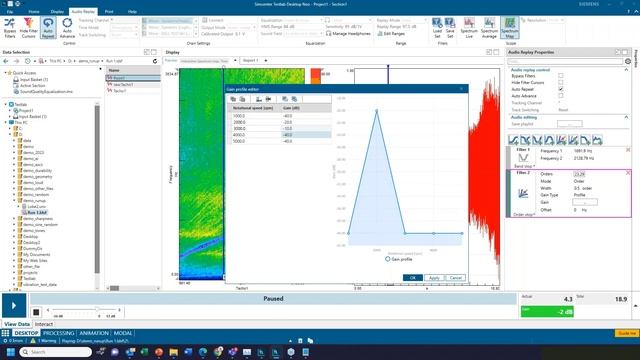Toggle the Gain profile legend marker
Screen dimensions: 640x360
click(x=387, y=259)
